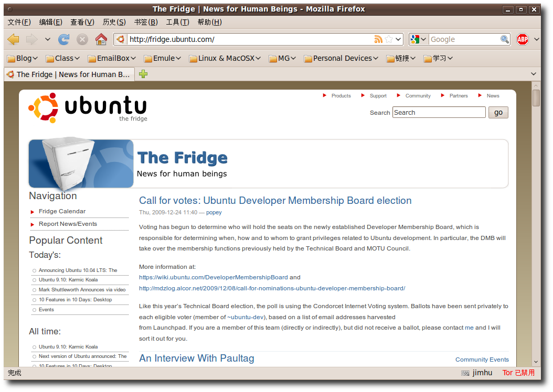The height and width of the screenshot is (392, 553).
Task: Focus the Google search box
Action: (464, 39)
